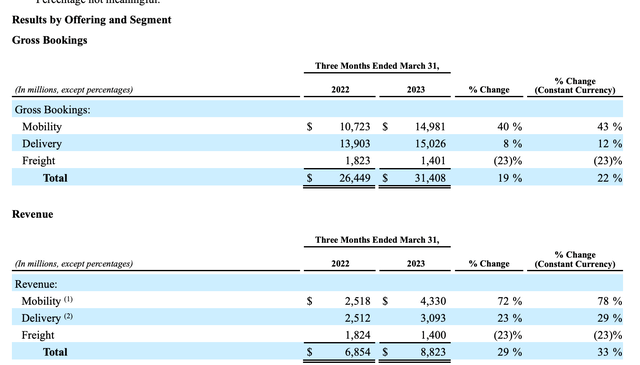Select total revenue 2023 value 8,823
Screen dimensions: 640x365
(x=433, y=352)
